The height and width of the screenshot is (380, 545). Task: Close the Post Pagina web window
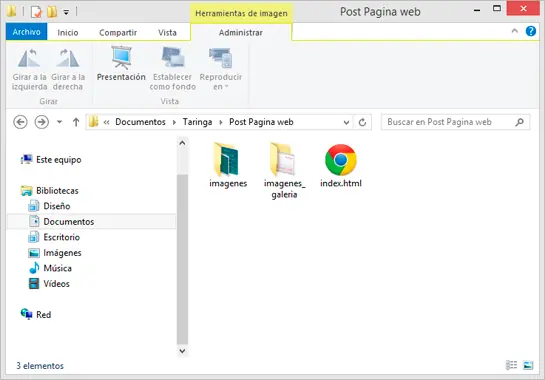point(523,9)
